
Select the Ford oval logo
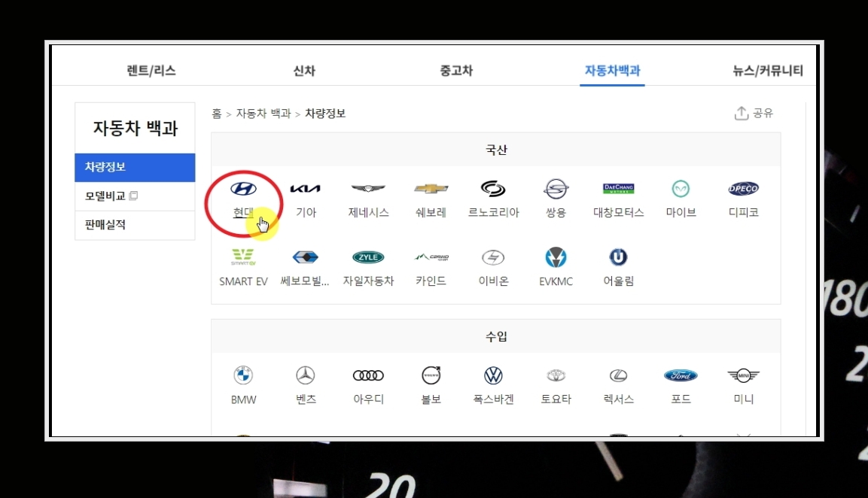(x=681, y=375)
